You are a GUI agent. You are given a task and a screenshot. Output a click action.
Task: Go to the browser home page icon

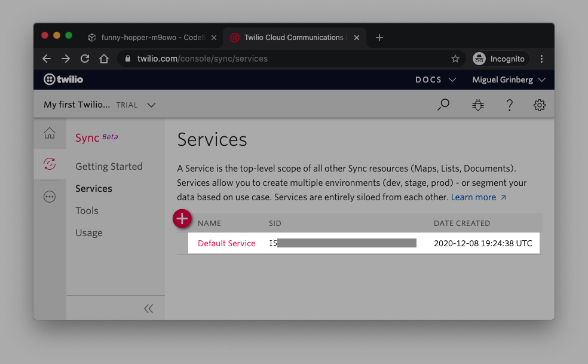pyautogui.click(x=104, y=59)
